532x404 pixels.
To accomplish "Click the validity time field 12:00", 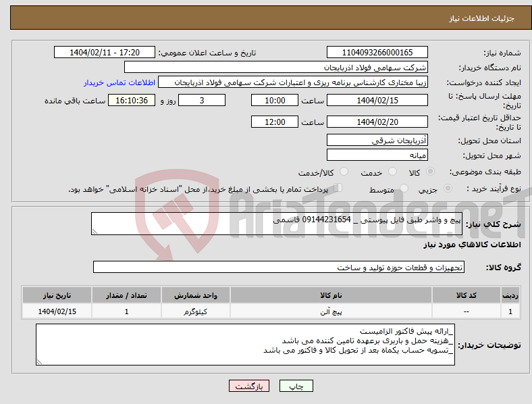I will coord(275,122).
